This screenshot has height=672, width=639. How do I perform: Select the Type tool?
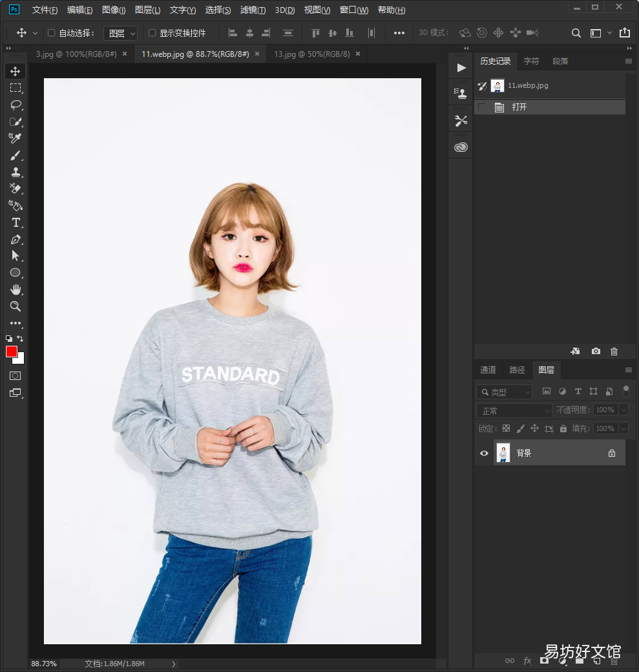tap(16, 222)
